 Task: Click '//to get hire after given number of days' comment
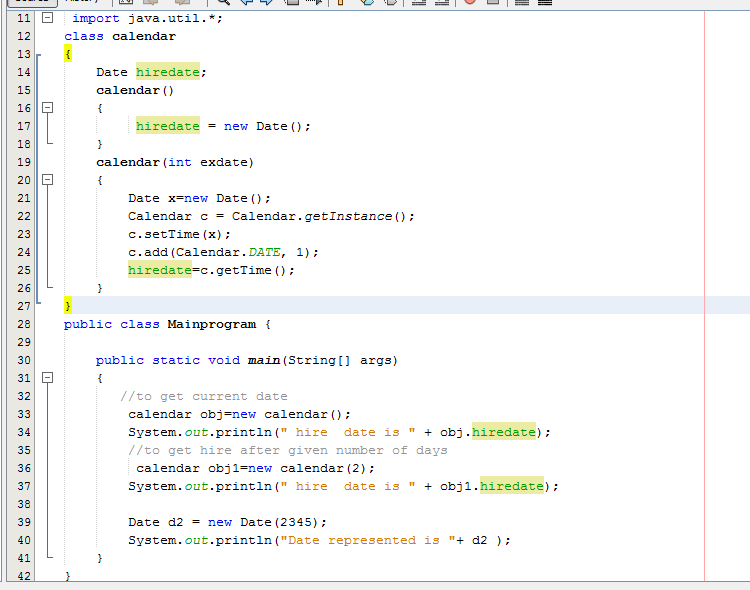(287, 450)
